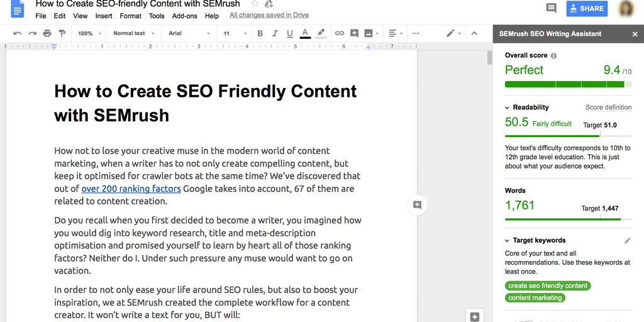Click the left indent marker on ruler
The width and height of the screenshot is (644, 322).
point(54,47)
